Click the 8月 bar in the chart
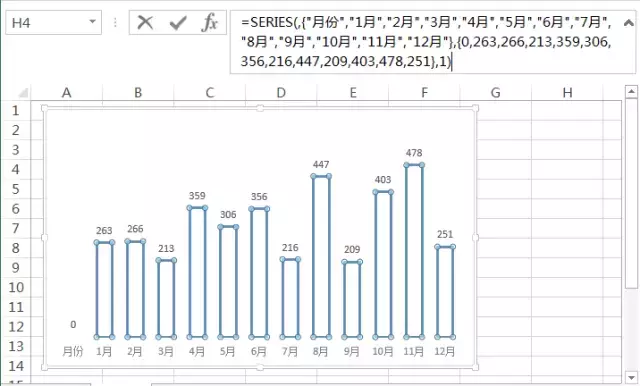 (321, 257)
